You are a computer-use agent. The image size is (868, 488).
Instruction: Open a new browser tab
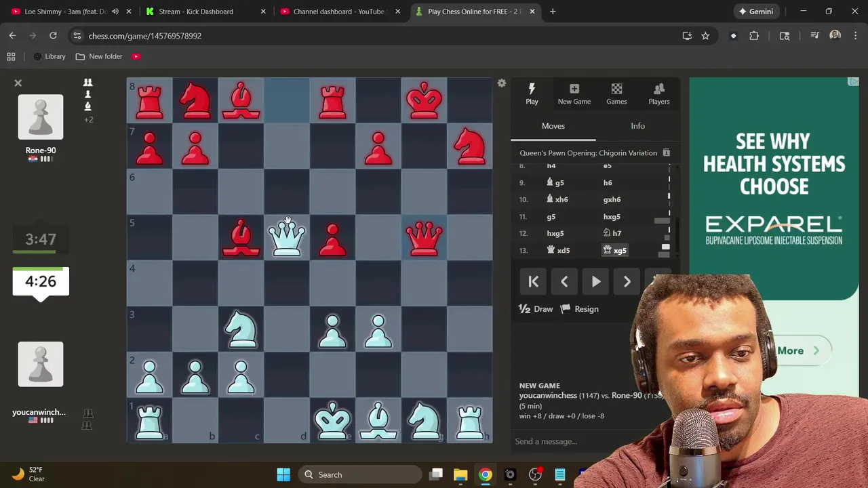pos(553,12)
